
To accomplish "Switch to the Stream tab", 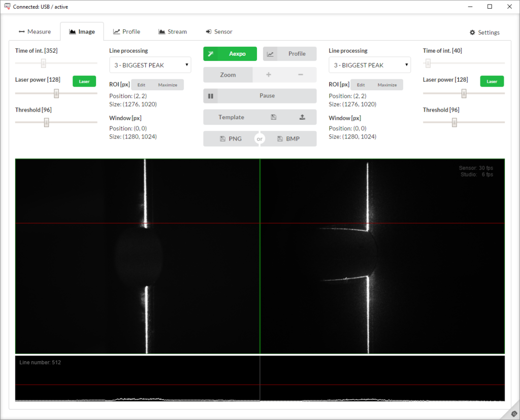I will tap(172, 31).
